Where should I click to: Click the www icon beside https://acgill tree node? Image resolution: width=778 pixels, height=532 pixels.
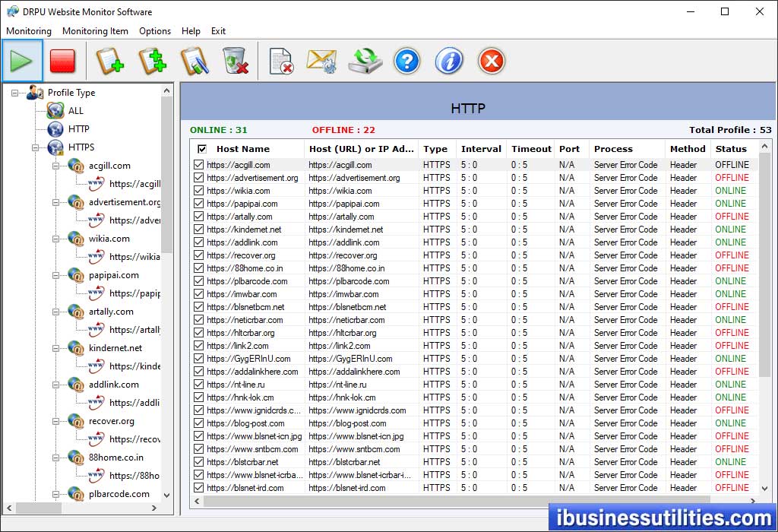click(96, 184)
